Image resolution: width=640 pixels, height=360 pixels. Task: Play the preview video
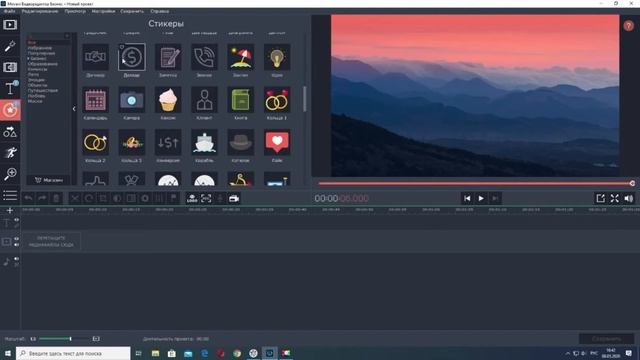(x=481, y=198)
